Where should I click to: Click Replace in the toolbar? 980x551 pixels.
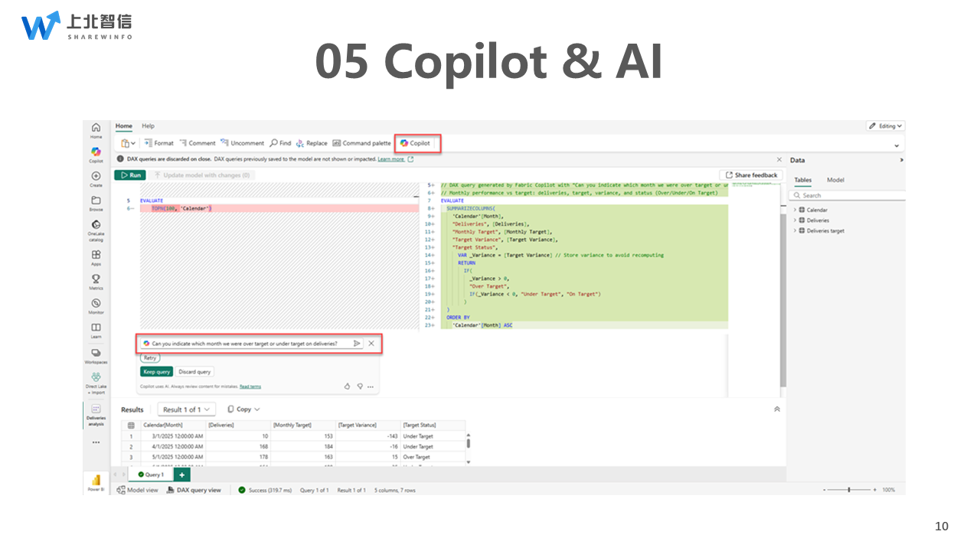click(312, 143)
